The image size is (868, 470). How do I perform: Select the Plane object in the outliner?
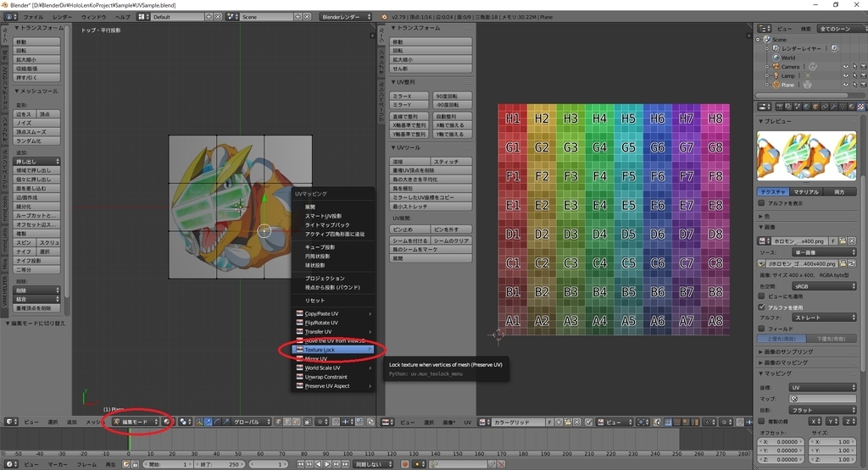(x=787, y=85)
